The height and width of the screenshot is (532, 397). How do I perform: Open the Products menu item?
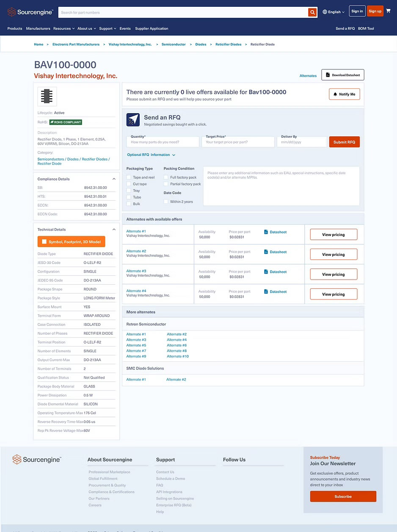15,28
